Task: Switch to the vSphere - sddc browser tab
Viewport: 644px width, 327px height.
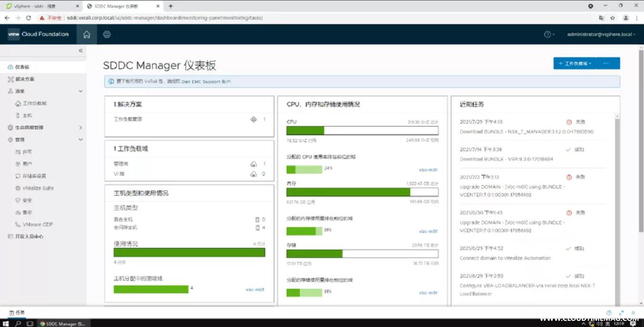Action: [x=42, y=6]
